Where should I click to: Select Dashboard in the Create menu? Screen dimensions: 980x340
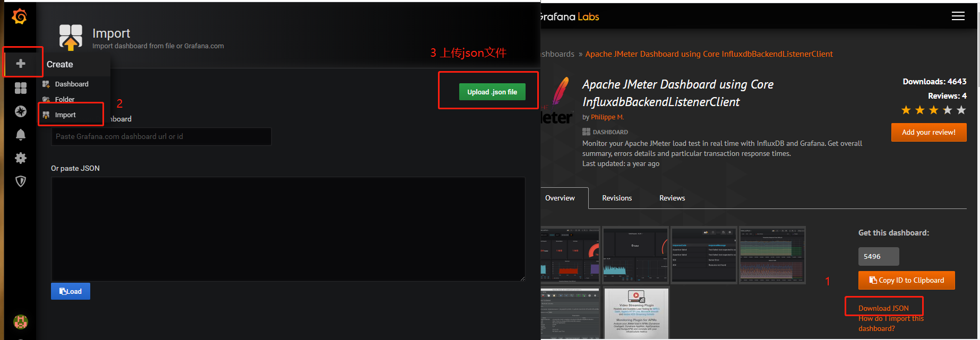pyautogui.click(x=72, y=84)
